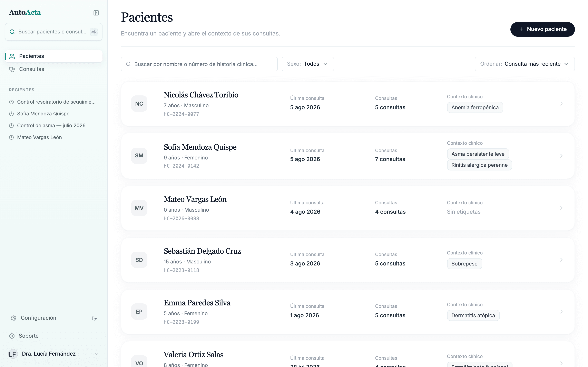Collapse the sidebar with the panel icon
588x367 pixels.
pos(96,13)
